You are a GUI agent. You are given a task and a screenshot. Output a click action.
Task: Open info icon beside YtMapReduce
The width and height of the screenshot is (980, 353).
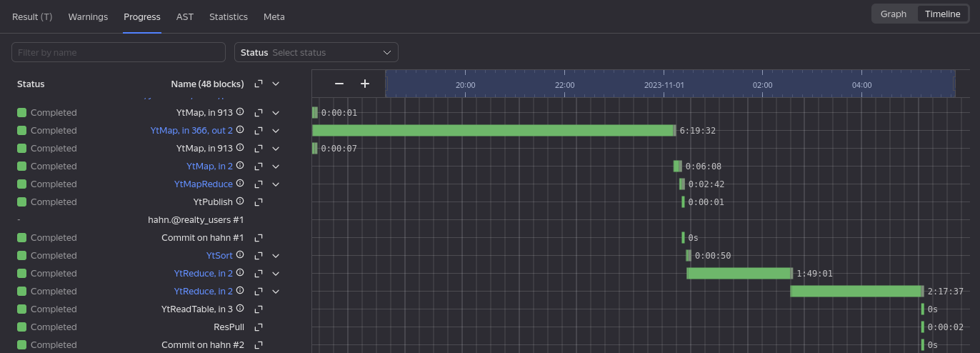[240, 184]
